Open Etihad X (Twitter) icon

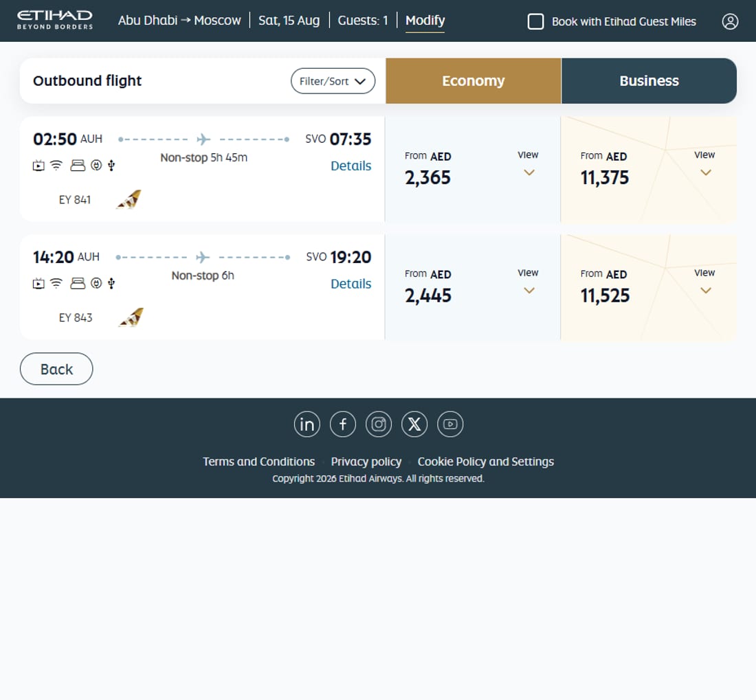click(x=414, y=424)
